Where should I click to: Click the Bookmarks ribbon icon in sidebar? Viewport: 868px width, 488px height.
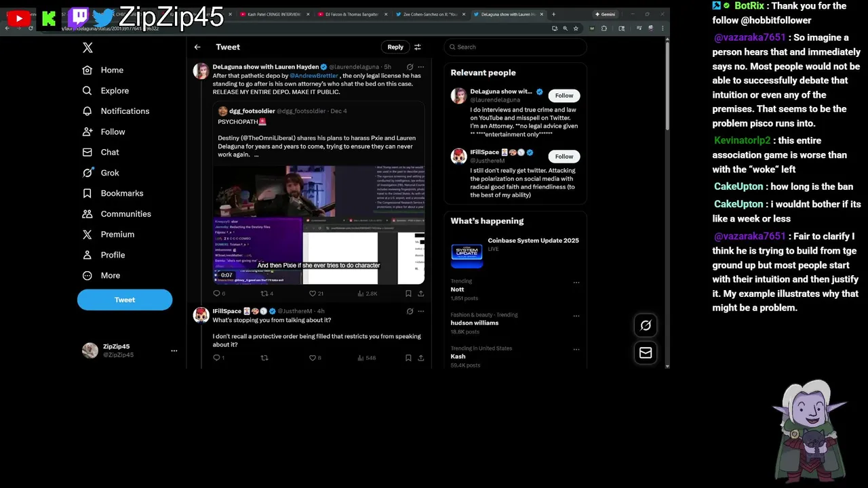point(87,193)
